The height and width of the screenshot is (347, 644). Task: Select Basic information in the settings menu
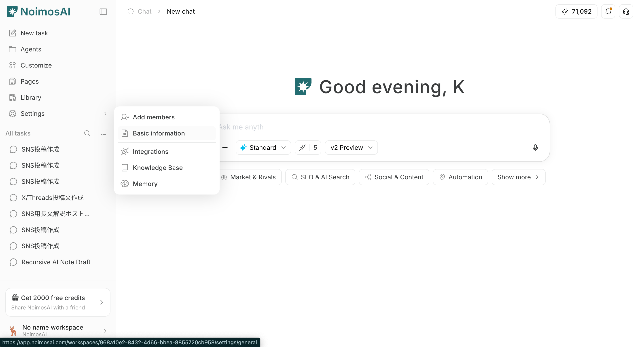pos(167,133)
